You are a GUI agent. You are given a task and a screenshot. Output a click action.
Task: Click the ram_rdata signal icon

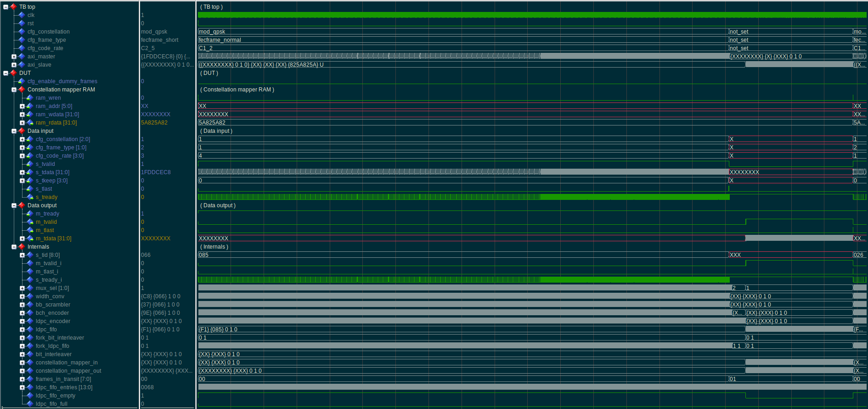30,123
